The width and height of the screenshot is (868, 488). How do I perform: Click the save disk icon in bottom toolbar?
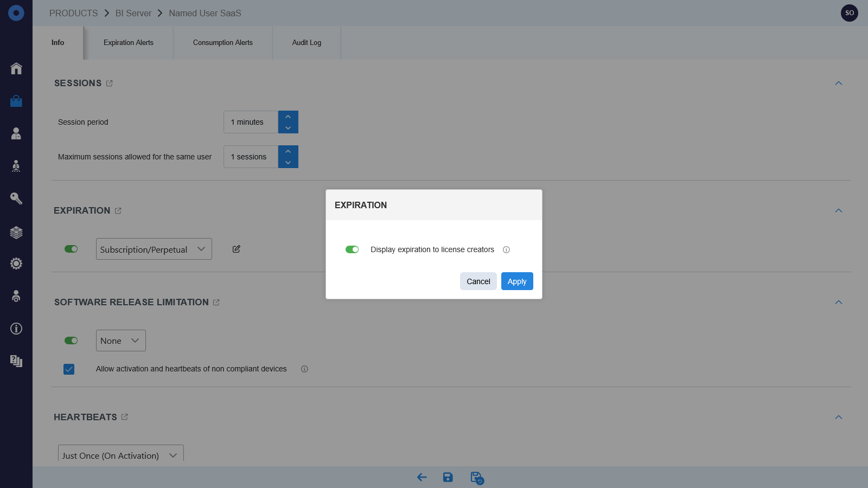pyautogui.click(x=448, y=477)
